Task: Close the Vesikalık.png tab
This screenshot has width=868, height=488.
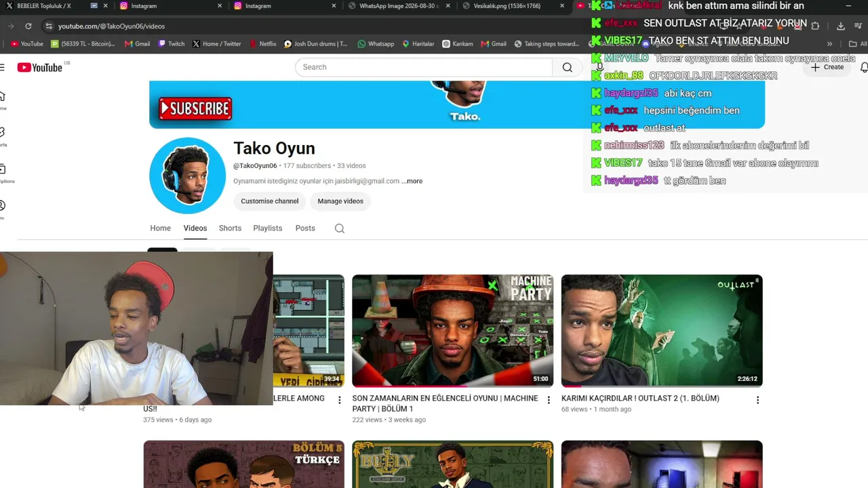Action: coord(561,6)
